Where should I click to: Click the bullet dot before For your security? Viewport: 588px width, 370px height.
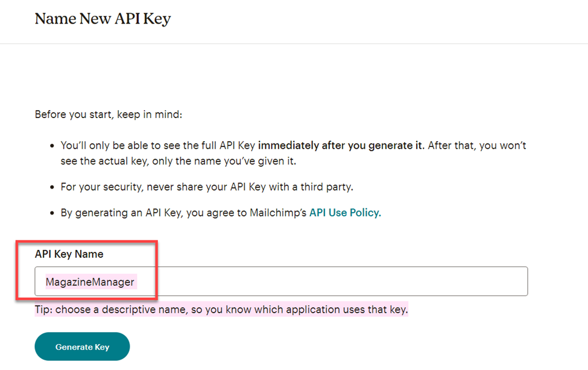click(52, 187)
